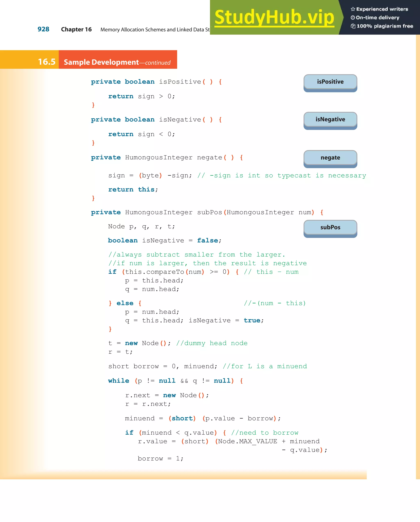Click the On-time delivery text
The image size is (420, 522).
point(377,18)
